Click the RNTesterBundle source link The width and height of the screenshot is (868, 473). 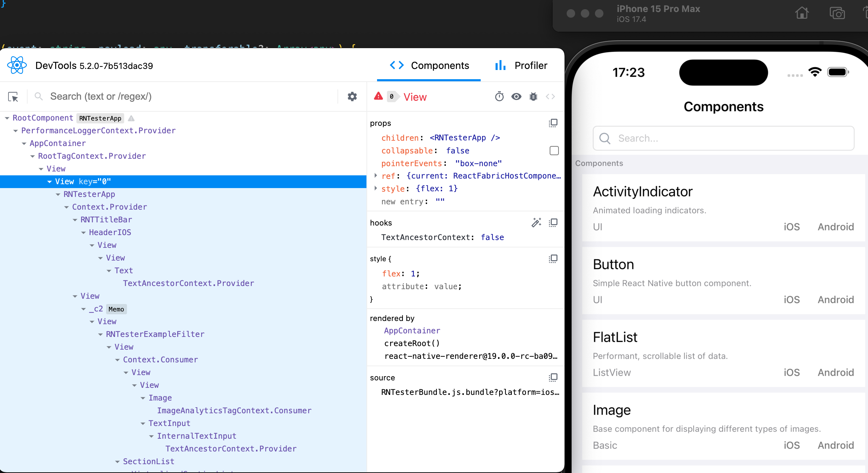[x=470, y=392]
